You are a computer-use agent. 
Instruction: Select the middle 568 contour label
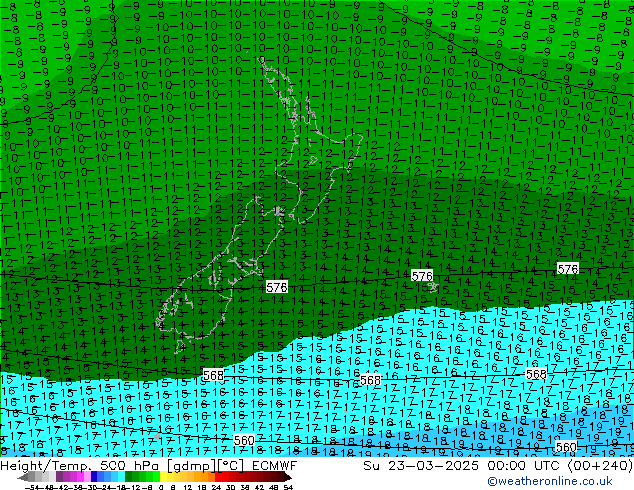370,381
